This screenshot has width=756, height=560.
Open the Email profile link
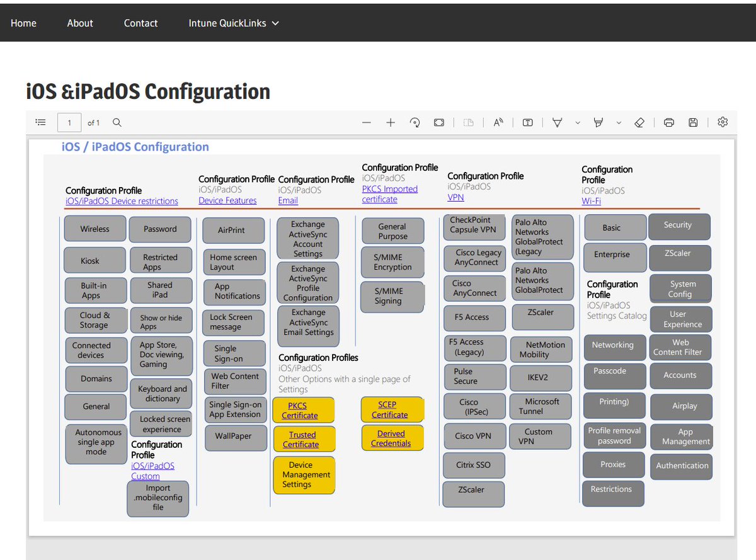pos(288,200)
